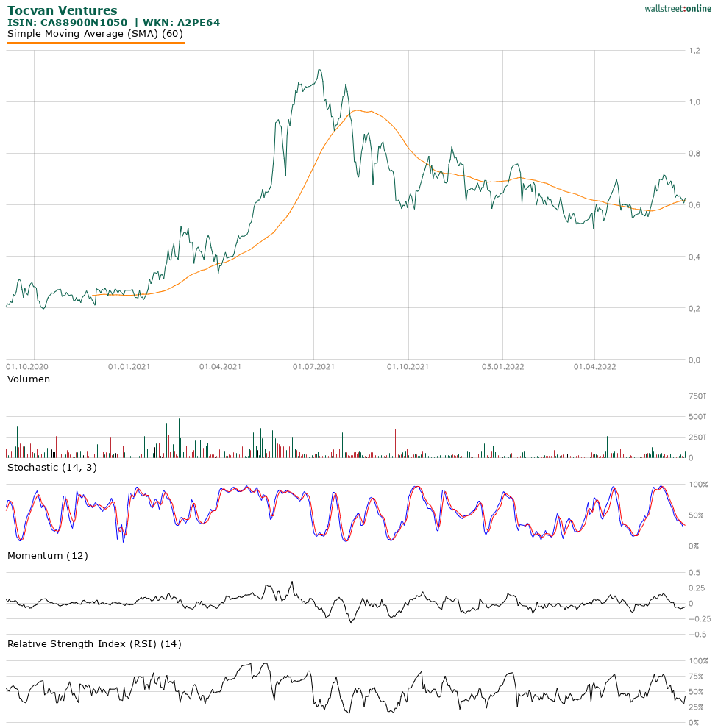718x728 pixels.
Task: Open the wallstreet:online logo
Action: (678, 8)
